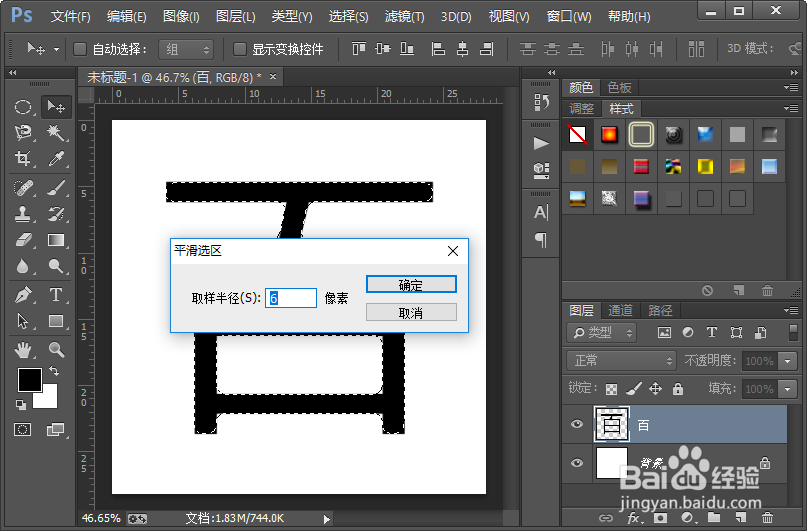Select the Zoom tool

coord(56,350)
